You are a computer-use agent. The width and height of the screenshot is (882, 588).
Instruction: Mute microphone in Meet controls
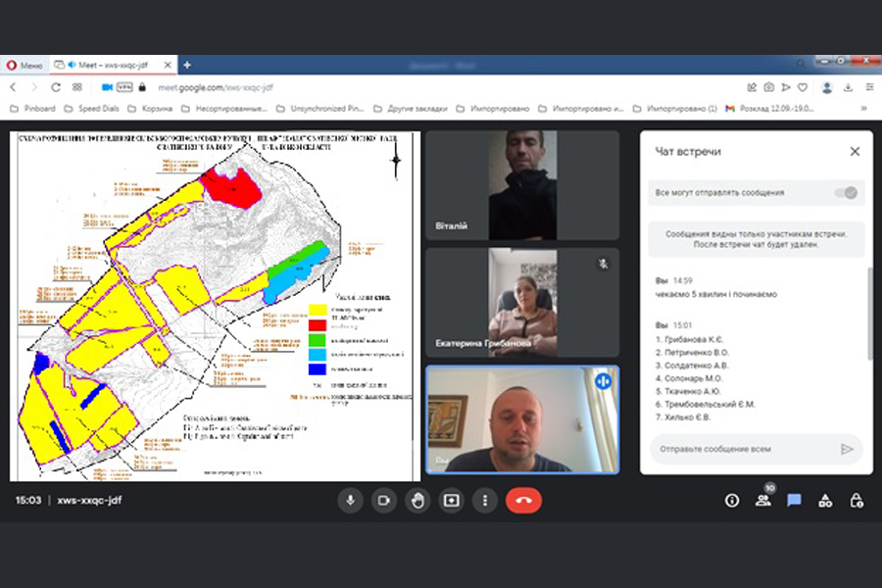pos(351,500)
